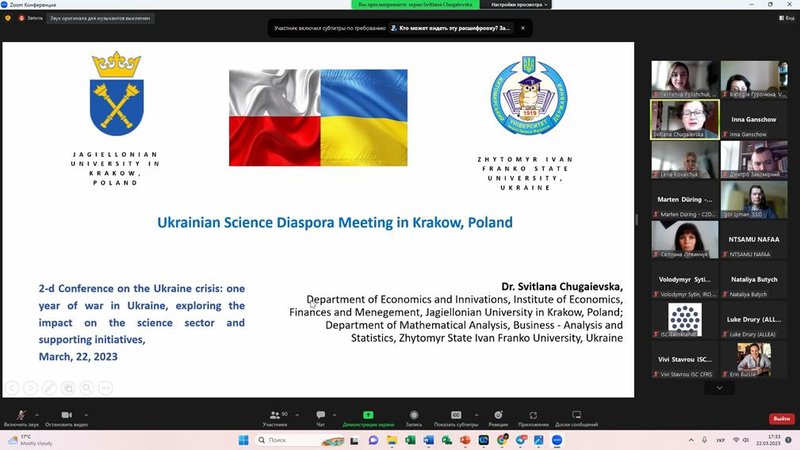Image resolution: width=800 pixels, height=450 pixels.
Task: Expand participants options arrow
Action: coord(297,415)
